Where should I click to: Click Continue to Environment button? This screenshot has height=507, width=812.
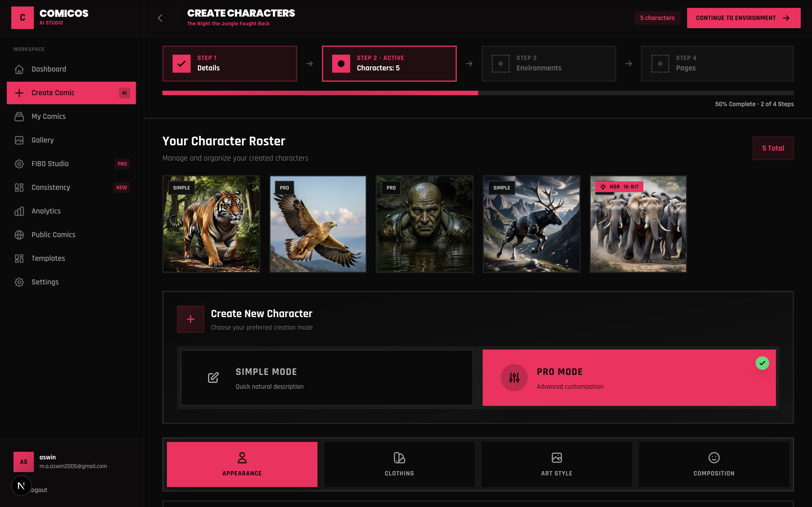click(x=743, y=18)
